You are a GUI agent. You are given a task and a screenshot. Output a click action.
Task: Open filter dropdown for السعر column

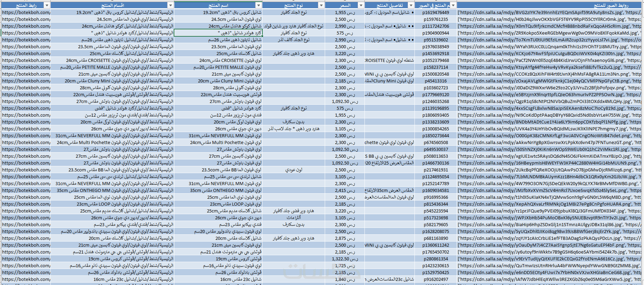(x=361, y=5)
